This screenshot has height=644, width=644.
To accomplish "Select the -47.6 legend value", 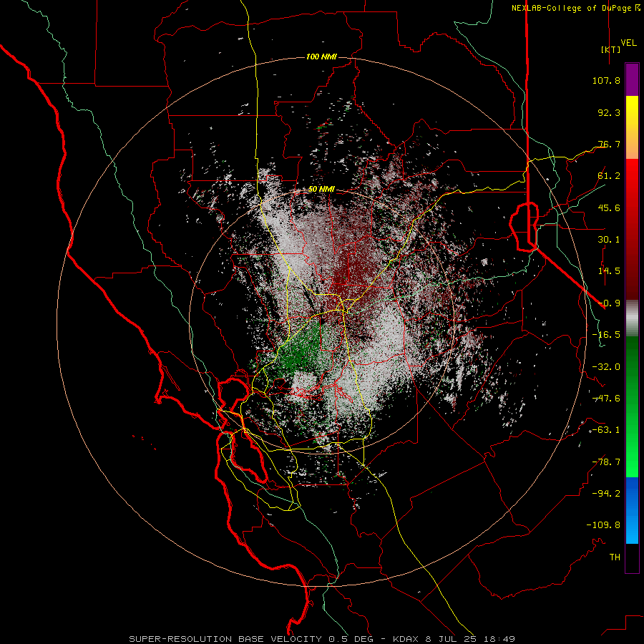I will click(606, 399).
